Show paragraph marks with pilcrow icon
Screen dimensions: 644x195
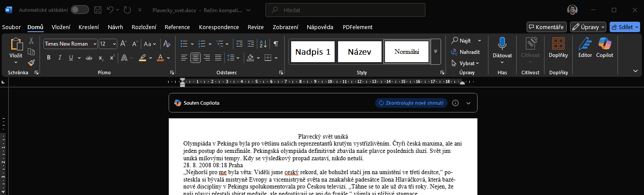pos(276,44)
